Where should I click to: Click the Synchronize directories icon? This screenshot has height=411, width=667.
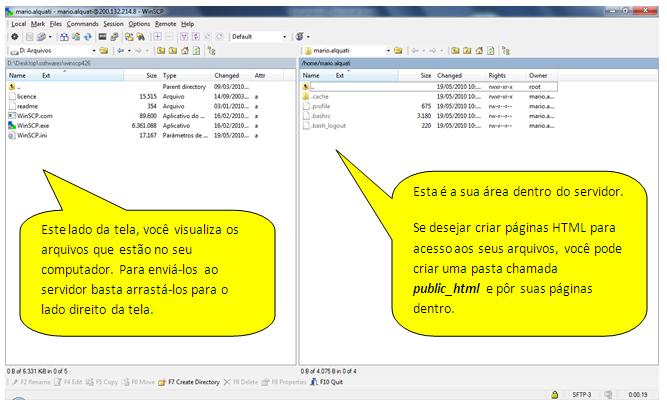(x=76, y=37)
